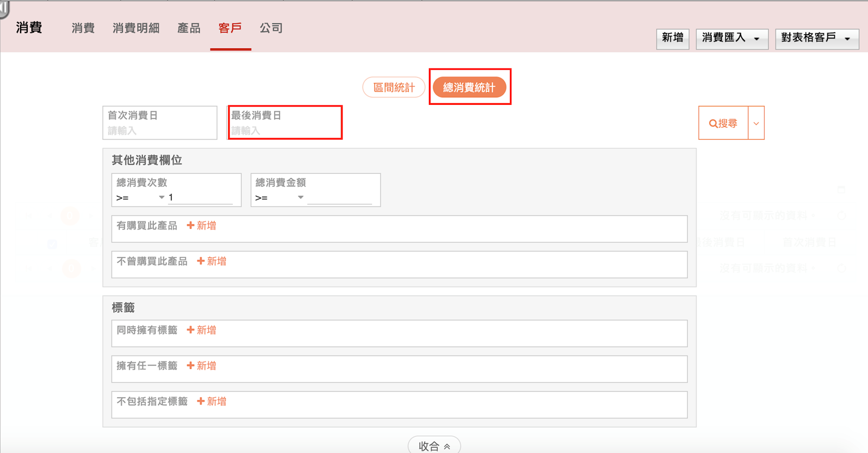Open the 總消費金額 operator dropdown
This screenshot has width=868, height=453.
point(279,198)
